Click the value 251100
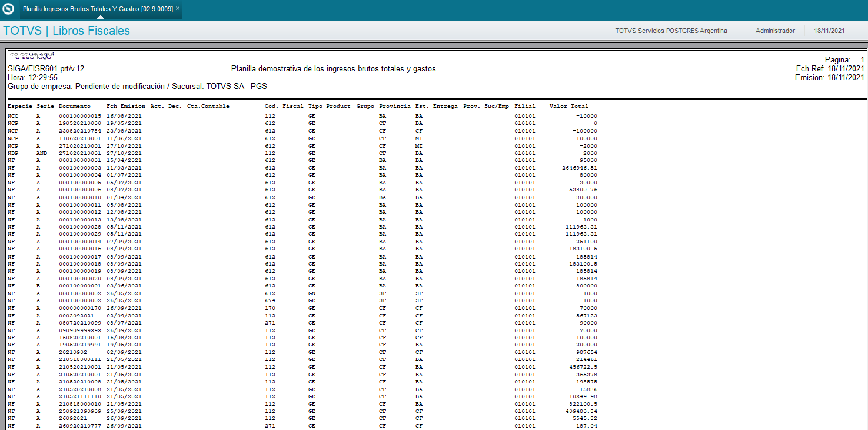The image size is (868, 430). tap(587, 242)
